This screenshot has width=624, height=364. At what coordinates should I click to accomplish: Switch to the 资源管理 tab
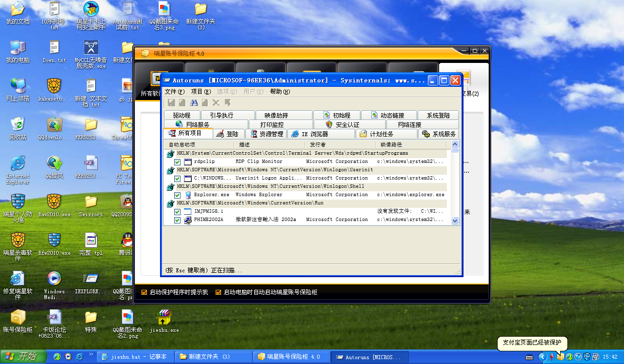point(267,134)
